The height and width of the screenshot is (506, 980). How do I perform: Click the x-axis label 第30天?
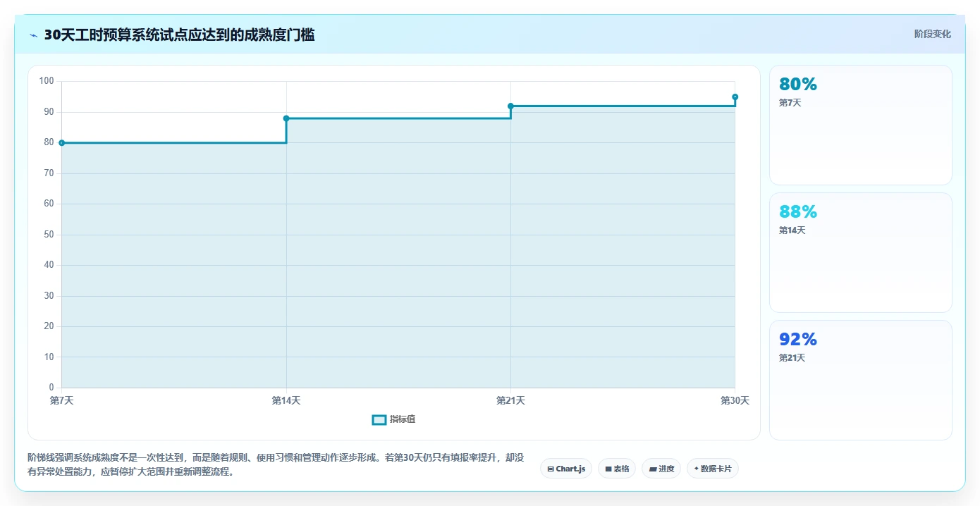(735, 400)
